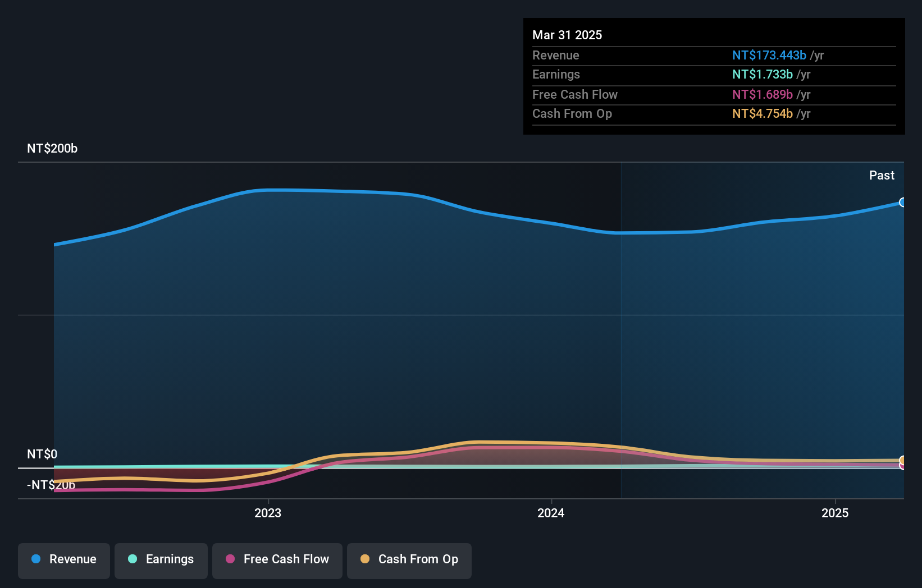Click the 2025 axis label
The image size is (922, 588).
click(835, 513)
